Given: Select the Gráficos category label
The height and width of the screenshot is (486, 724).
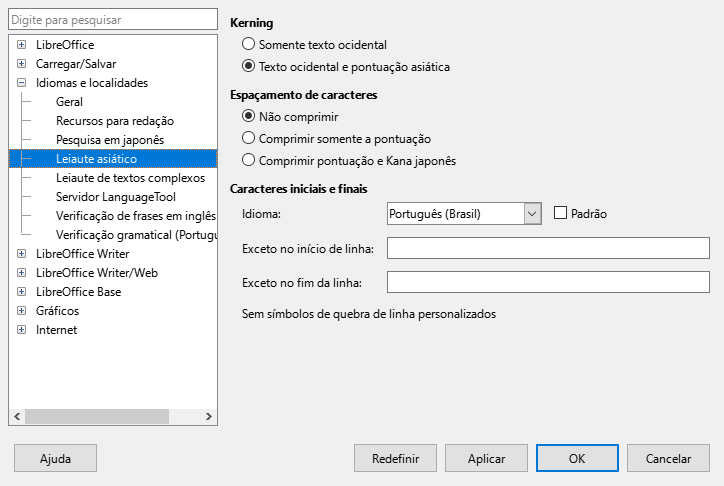Looking at the screenshot, I should click(57, 311).
